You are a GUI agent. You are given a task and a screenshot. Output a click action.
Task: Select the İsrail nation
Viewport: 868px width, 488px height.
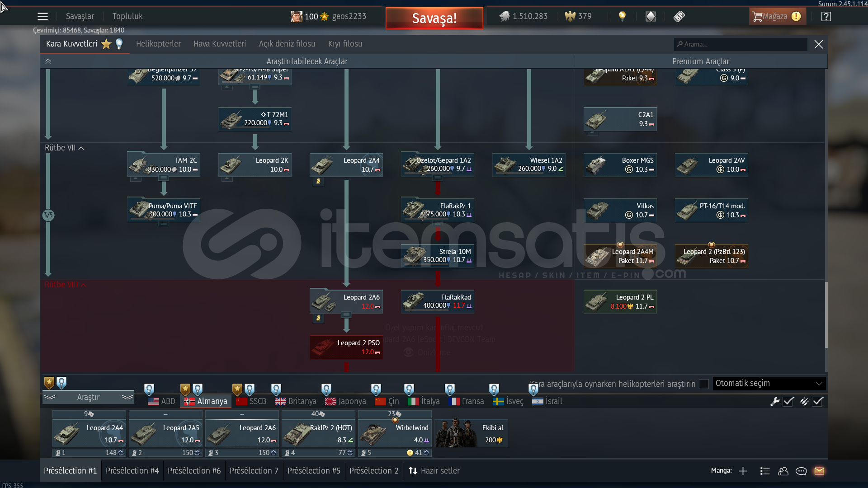click(x=547, y=401)
